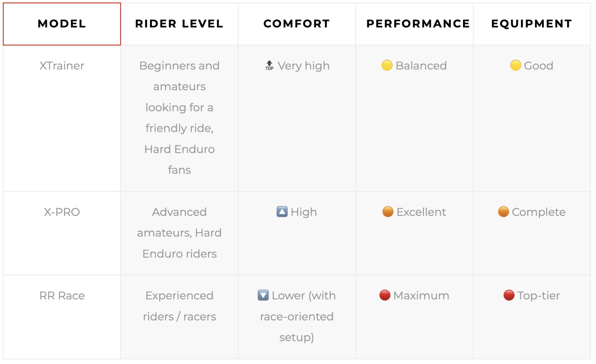The image size is (596, 364).
Task: Click the Experienced riders / racers cell
Action: (179, 317)
